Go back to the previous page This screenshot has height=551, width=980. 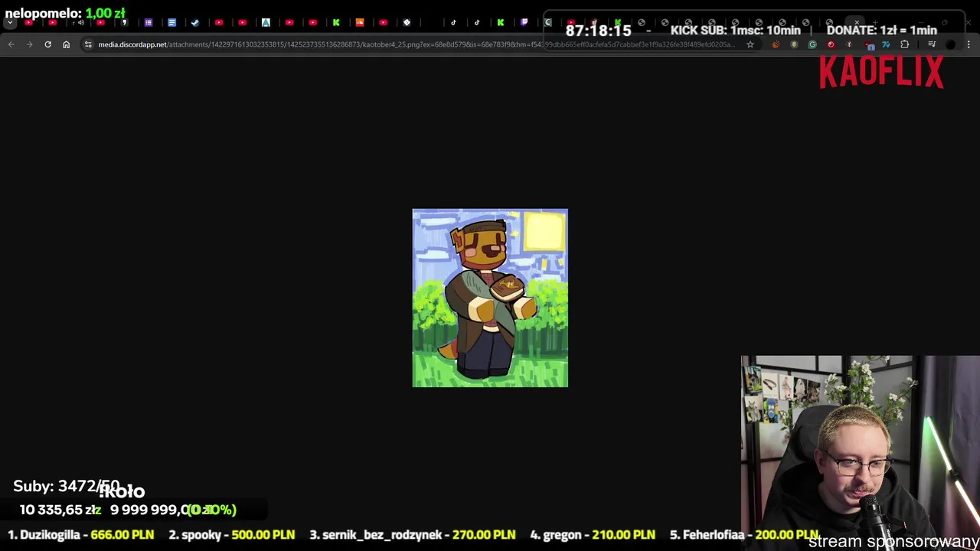[11, 44]
